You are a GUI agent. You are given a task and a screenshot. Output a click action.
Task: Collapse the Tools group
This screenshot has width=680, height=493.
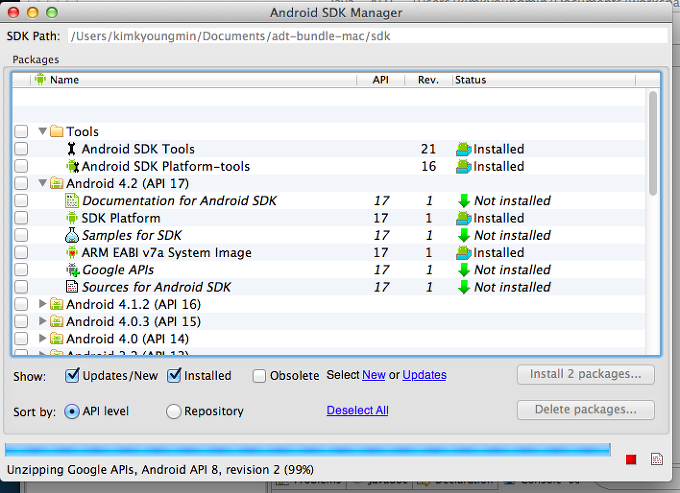(42, 131)
